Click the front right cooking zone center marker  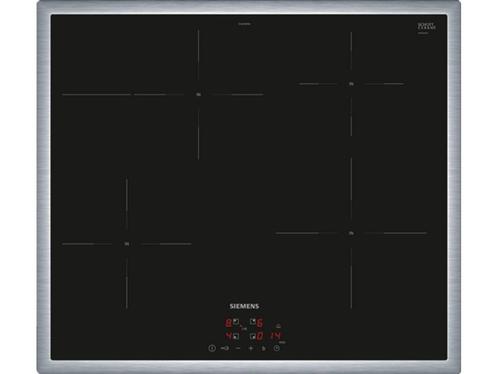(x=351, y=233)
